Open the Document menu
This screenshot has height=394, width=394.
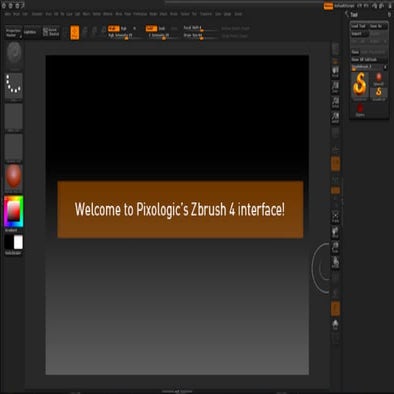[x=38, y=14]
